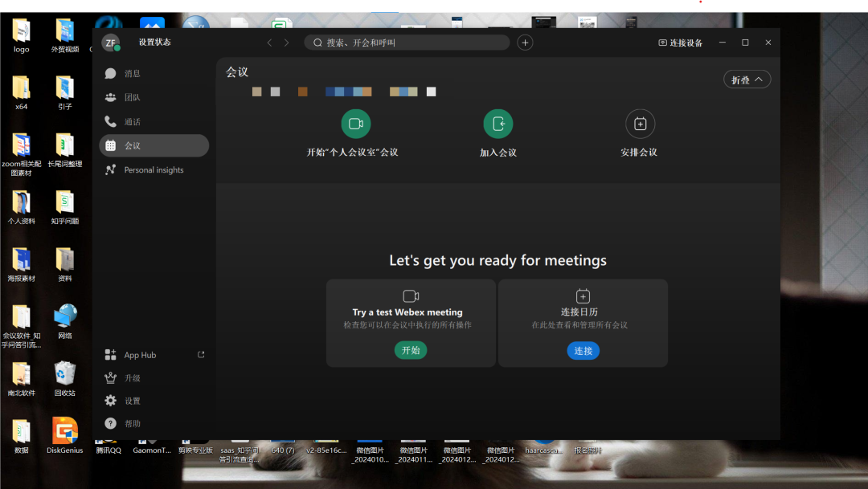
Task: Switch to the Teams (团队) tab
Action: click(x=133, y=97)
